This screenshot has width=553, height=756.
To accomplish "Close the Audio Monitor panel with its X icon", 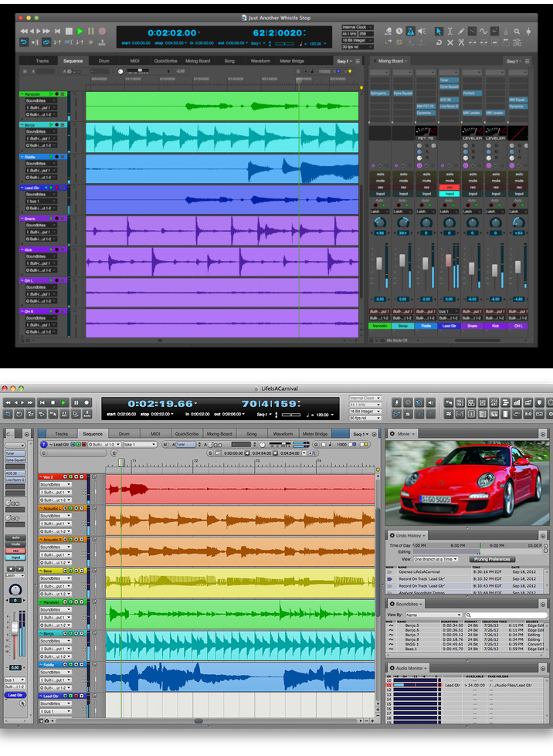I will [x=392, y=668].
